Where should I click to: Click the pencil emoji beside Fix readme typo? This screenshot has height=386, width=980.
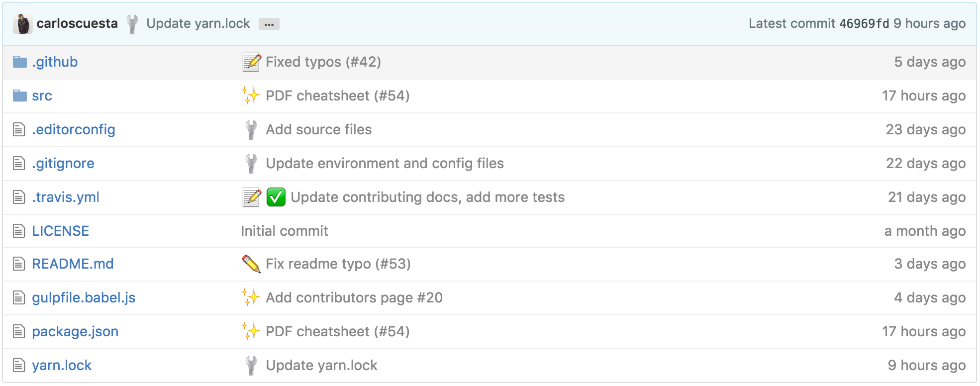tap(251, 264)
